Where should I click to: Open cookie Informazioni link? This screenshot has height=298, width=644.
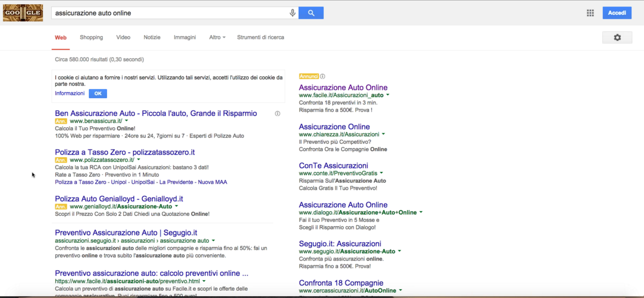[70, 93]
